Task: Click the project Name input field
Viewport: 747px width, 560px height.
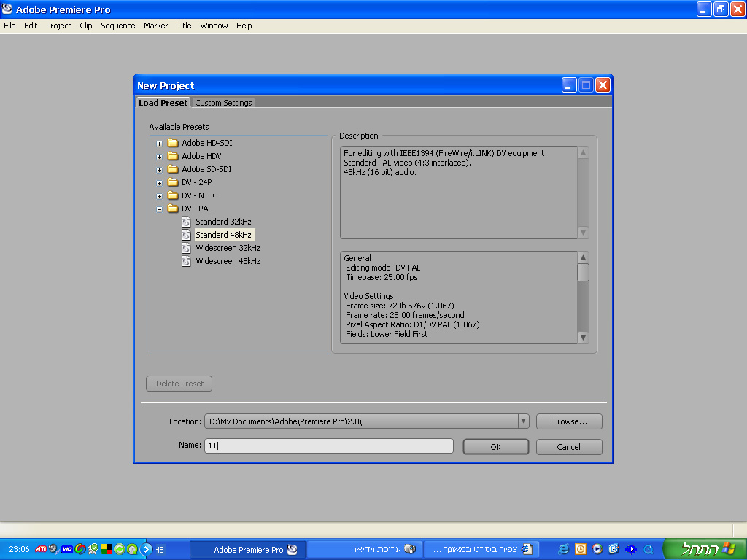Action: point(329,446)
